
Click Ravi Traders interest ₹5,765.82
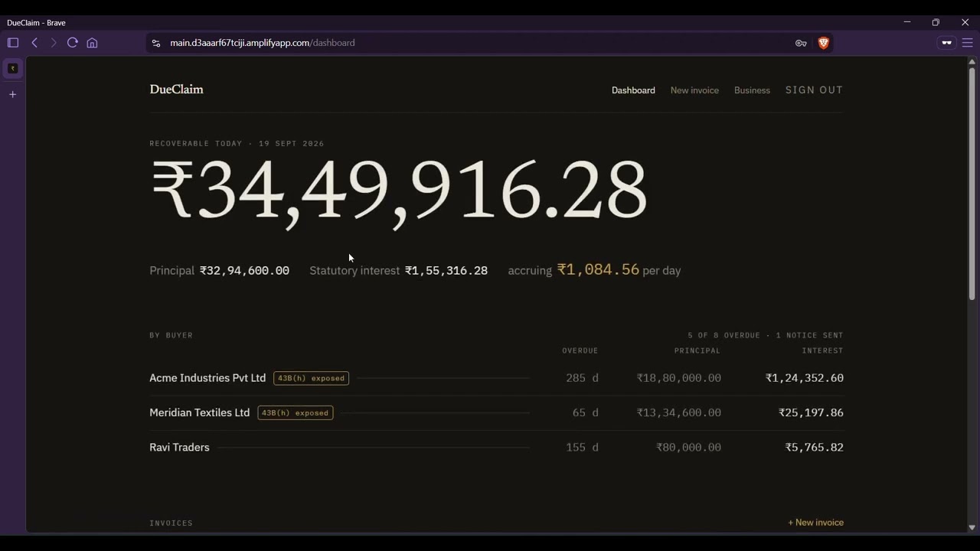pos(815,447)
